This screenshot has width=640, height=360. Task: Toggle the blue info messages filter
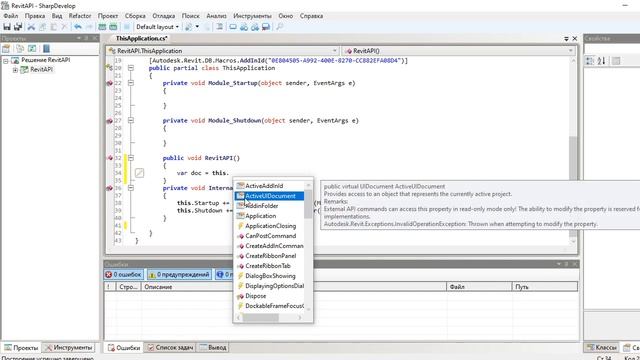pyautogui.click(x=224, y=275)
